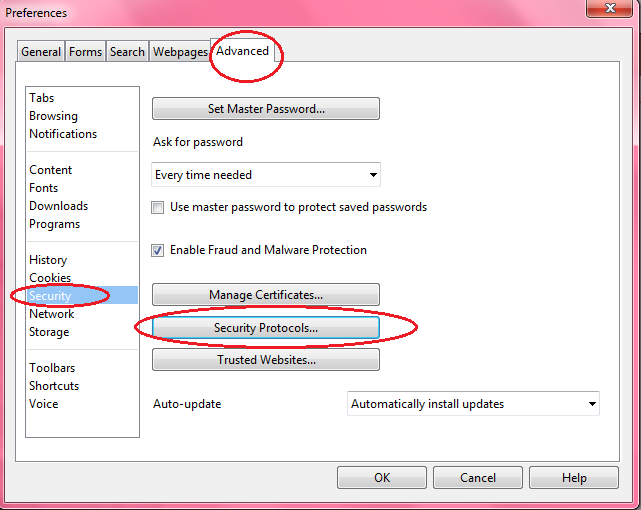Click Set Master Password button
This screenshot has height=510, width=641.
point(266,109)
